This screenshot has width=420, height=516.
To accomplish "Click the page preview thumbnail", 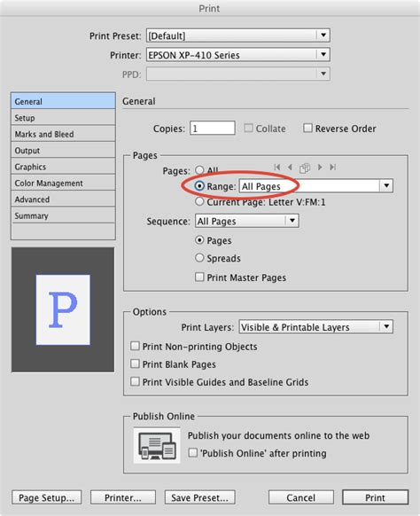I will (x=63, y=309).
